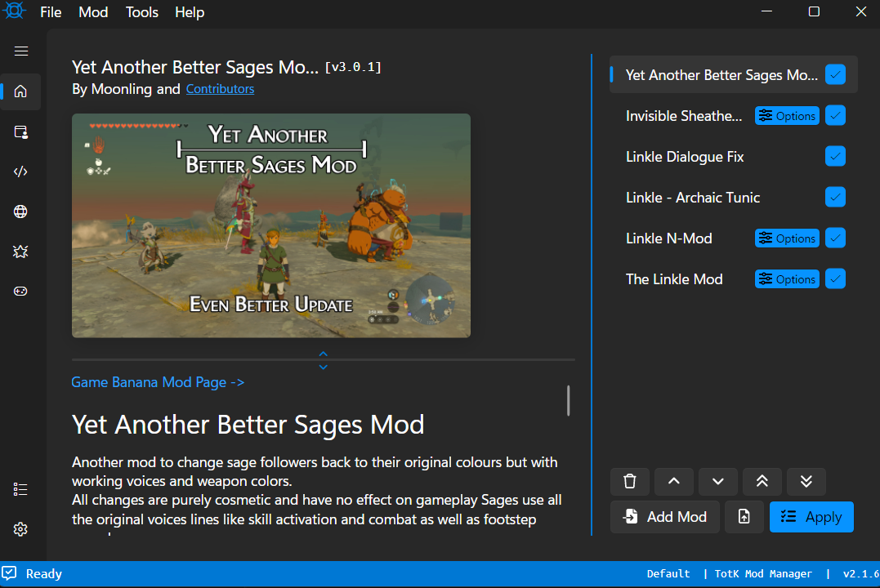Click the v3.0.1 version label
The height and width of the screenshot is (588, 880).
click(x=353, y=67)
